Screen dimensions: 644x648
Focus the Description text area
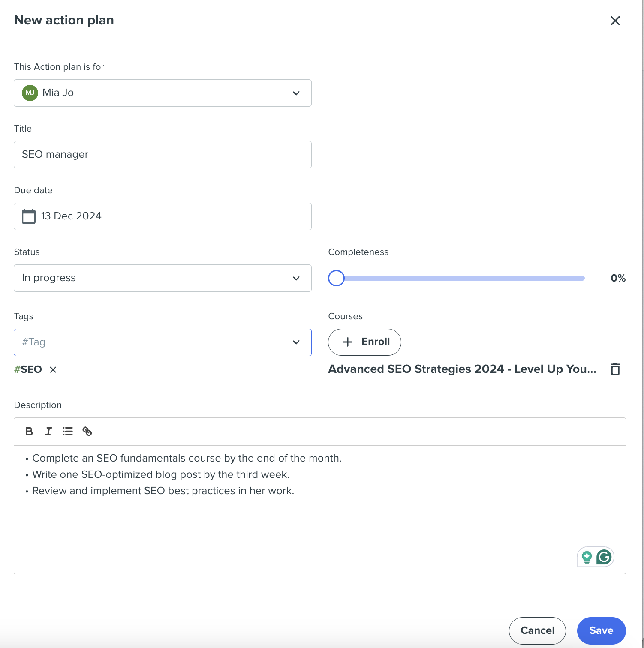[x=320, y=510]
